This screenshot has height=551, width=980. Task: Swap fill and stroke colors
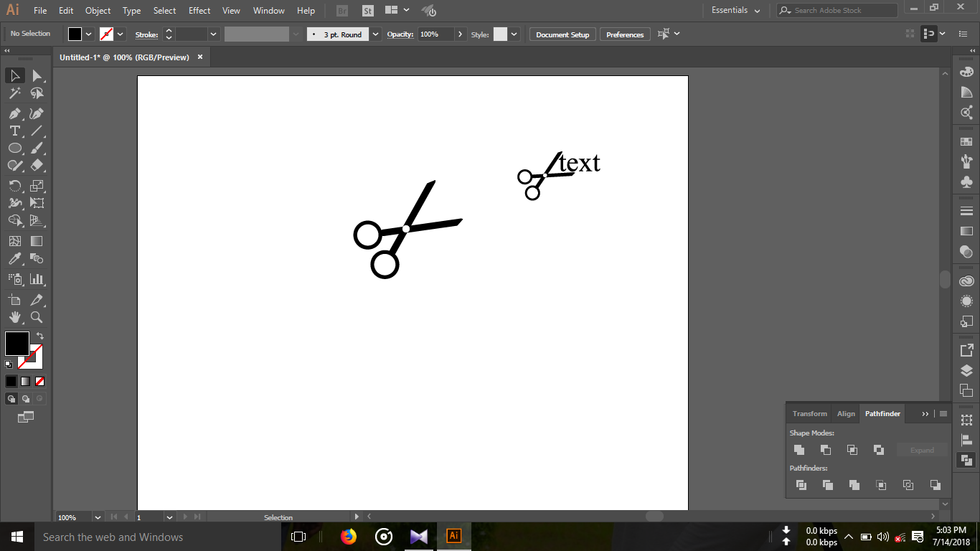coord(41,334)
